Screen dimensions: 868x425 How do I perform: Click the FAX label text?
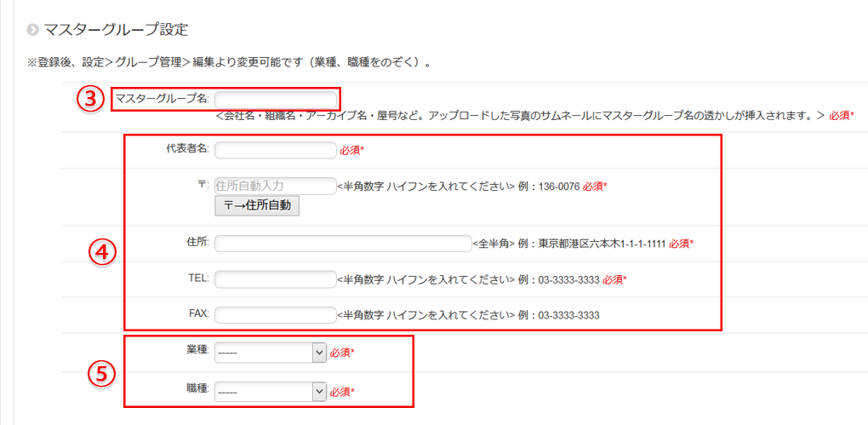pyautogui.click(x=199, y=313)
